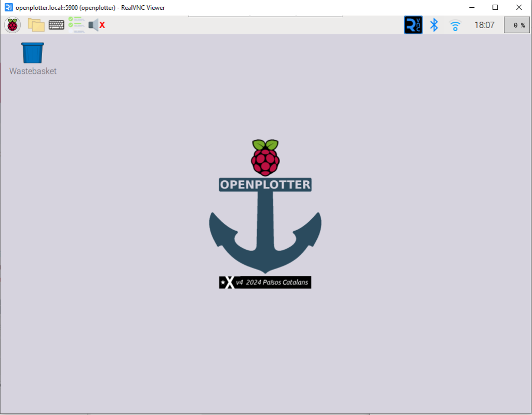Reveal the VNC toolbar at top center
Viewport: 532px width, 415px height.
point(265,16)
